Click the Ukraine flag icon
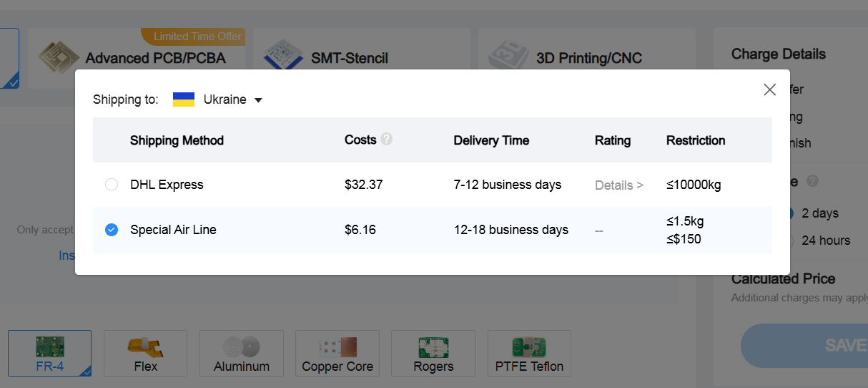This screenshot has width=868, height=388. tap(184, 100)
